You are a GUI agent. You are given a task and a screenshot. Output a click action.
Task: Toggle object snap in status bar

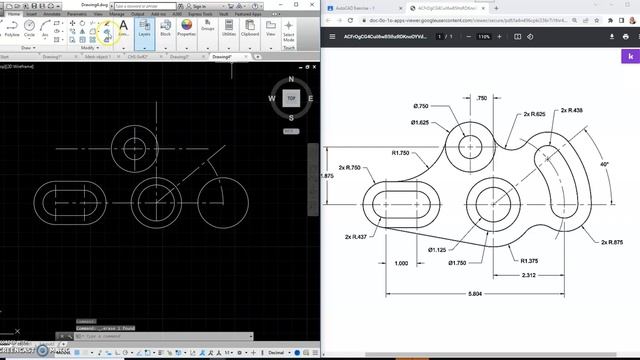[147, 352]
